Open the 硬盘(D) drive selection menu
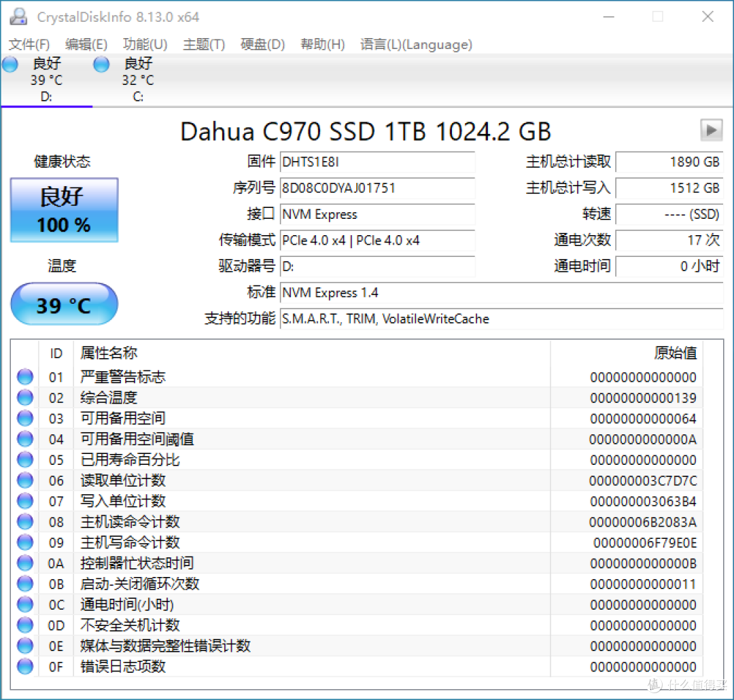This screenshot has width=734, height=700. 262,44
